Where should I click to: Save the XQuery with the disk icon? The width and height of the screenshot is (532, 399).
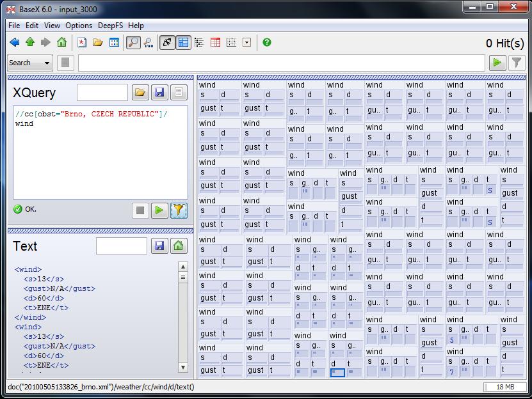159,92
